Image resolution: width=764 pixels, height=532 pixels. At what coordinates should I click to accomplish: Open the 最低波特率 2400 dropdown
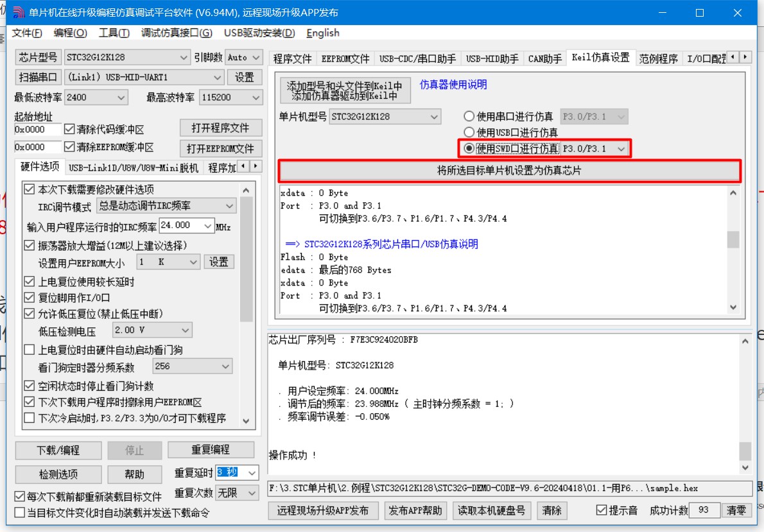[x=96, y=98]
